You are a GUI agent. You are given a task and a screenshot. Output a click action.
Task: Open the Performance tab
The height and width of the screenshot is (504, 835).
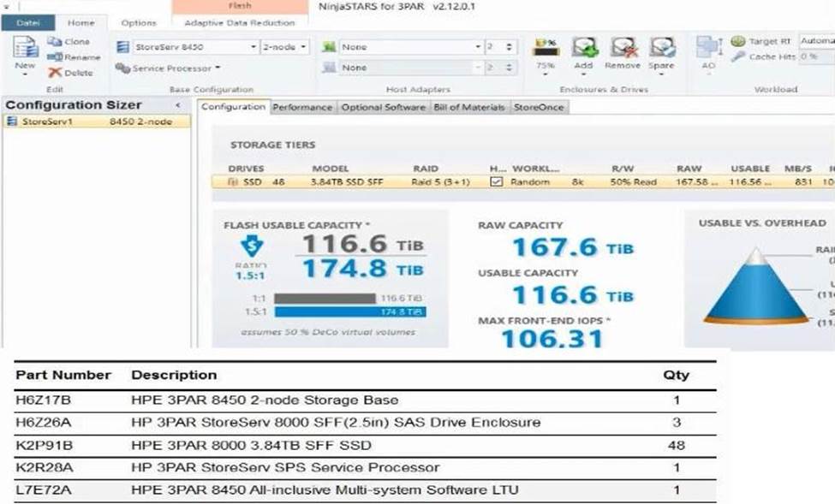[303, 108]
